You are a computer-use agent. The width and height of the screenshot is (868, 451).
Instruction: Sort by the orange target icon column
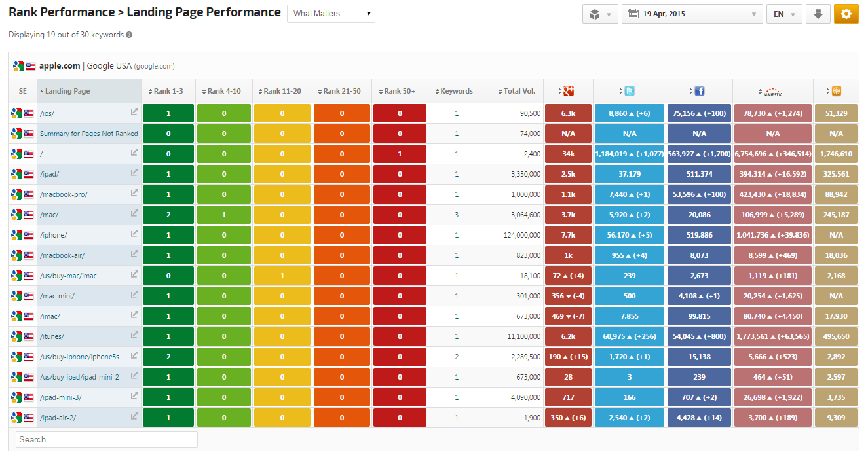(x=836, y=91)
